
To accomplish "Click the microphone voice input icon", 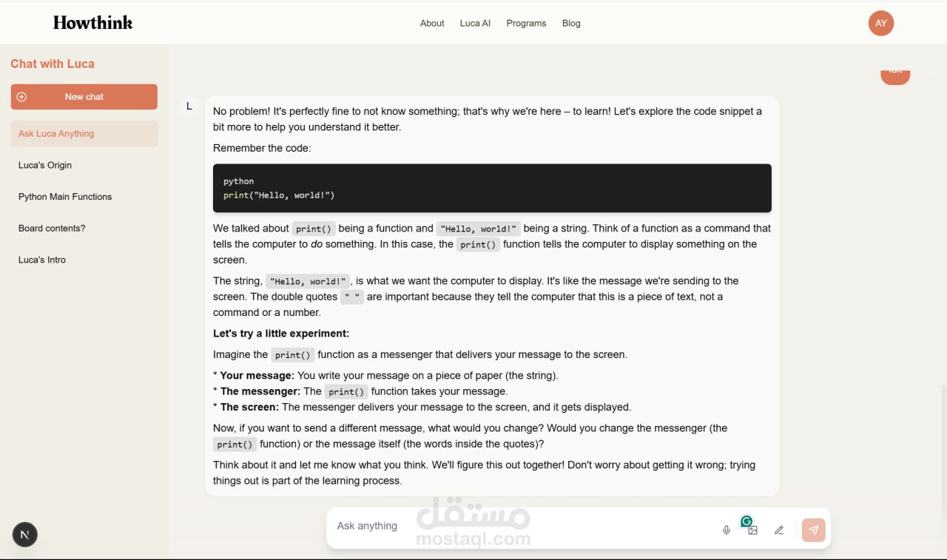I will 727,530.
